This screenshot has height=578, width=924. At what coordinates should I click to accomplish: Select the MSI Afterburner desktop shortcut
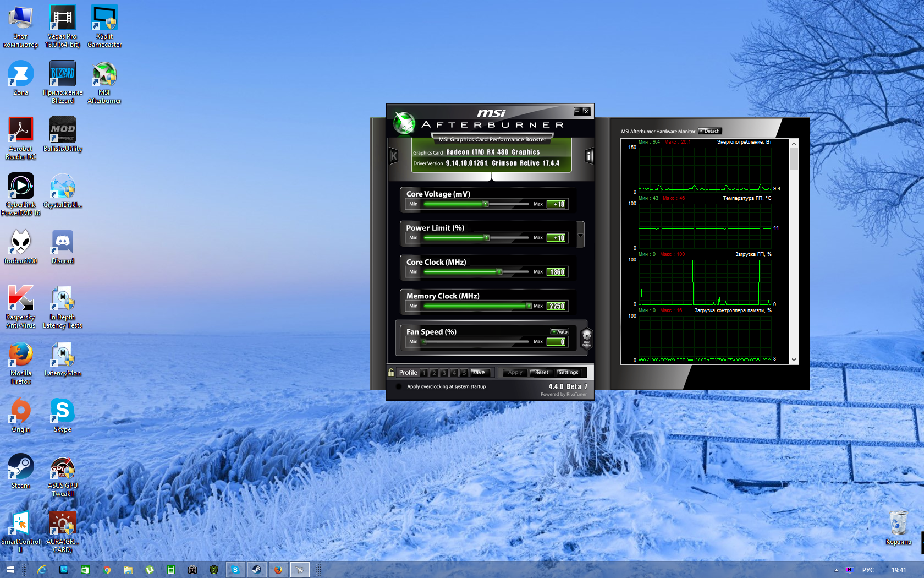[105, 82]
